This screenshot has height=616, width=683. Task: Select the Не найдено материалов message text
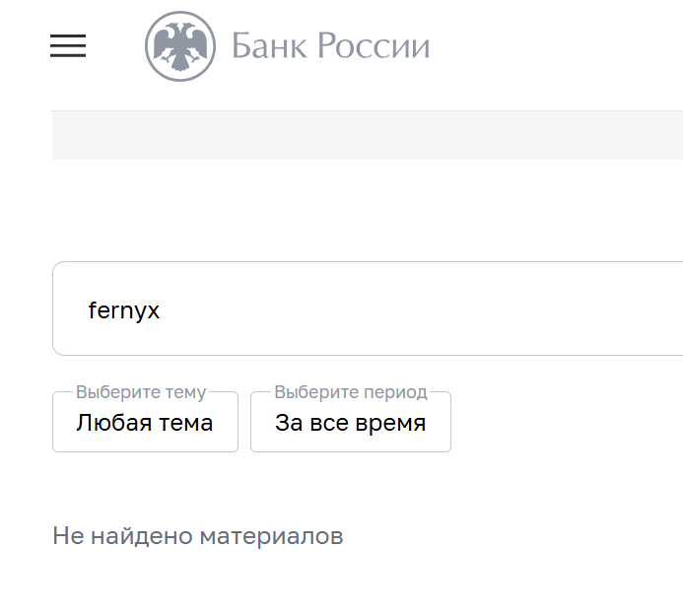197,536
